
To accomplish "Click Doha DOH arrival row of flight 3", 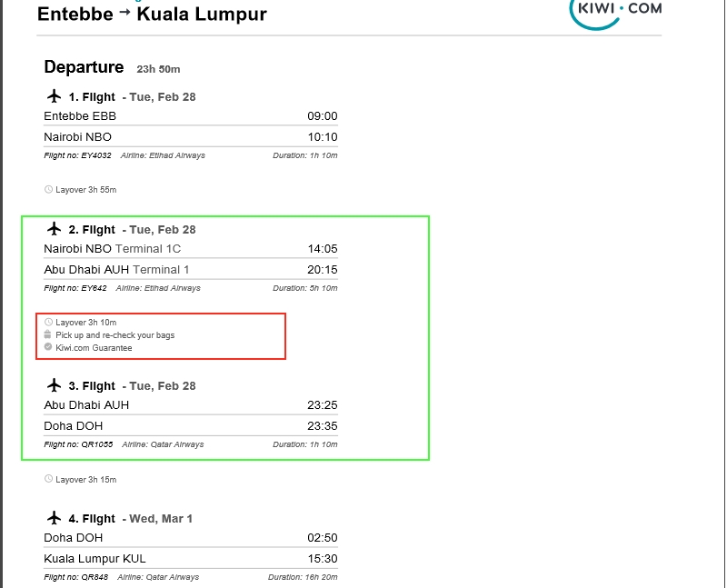I will click(191, 425).
